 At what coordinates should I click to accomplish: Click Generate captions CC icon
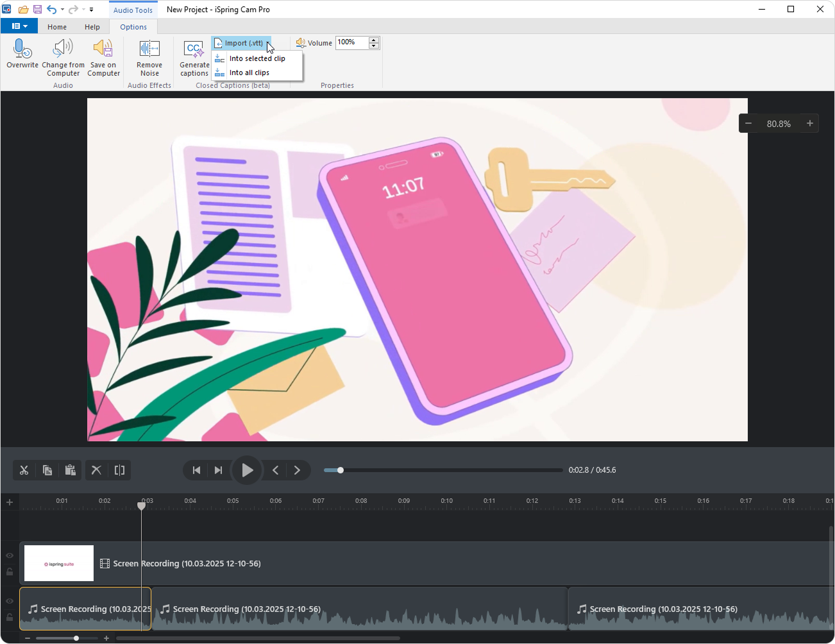click(x=194, y=50)
